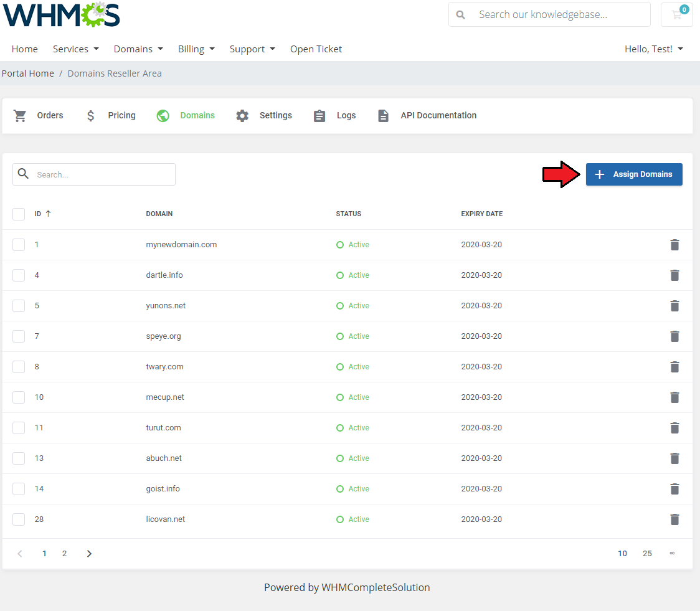Check the box for licovan.net

[19, 519]
